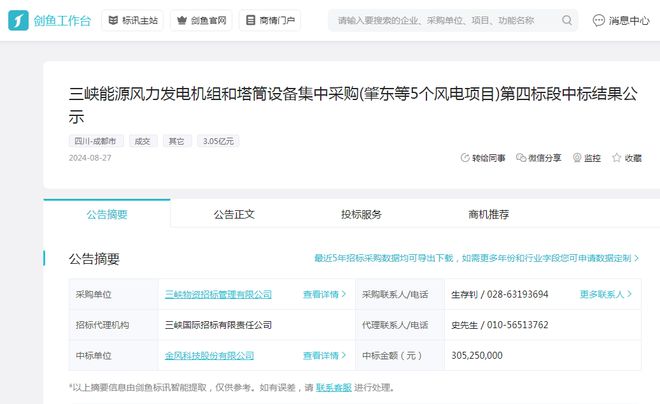
Task: Open 金风科技股份有限公司 link
Action: click(209, 356)
